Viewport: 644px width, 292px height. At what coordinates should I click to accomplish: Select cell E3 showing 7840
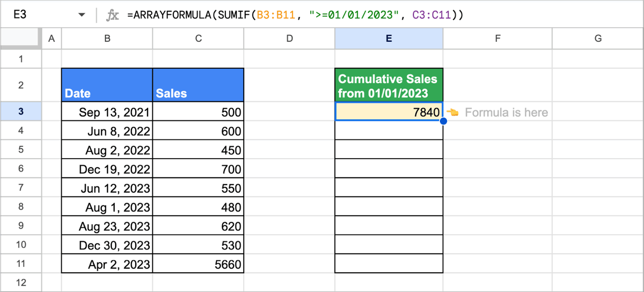[389, 112]
